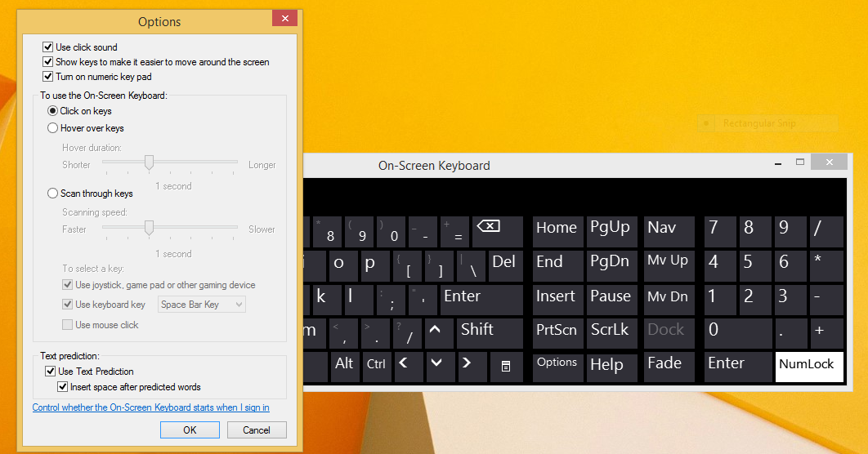Tap the Pause key
The height and width of the screenshot is (454, 868).
[x=611, y=300]
